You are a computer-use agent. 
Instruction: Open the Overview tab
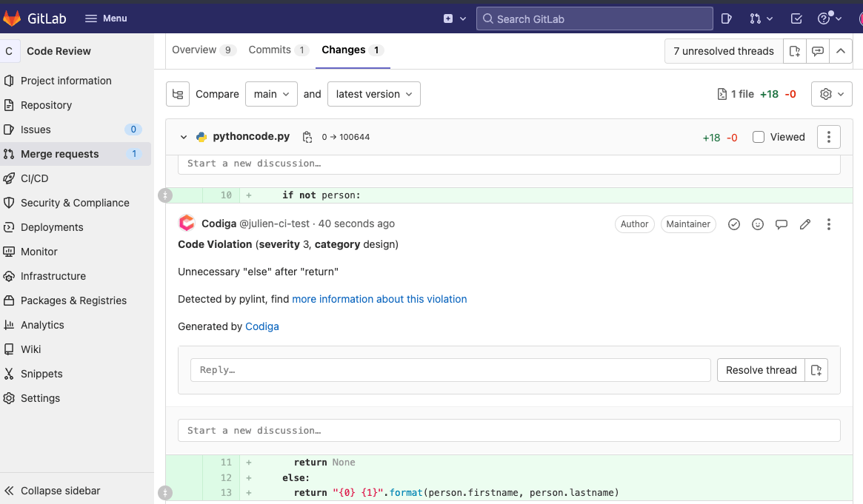point(194,50)
